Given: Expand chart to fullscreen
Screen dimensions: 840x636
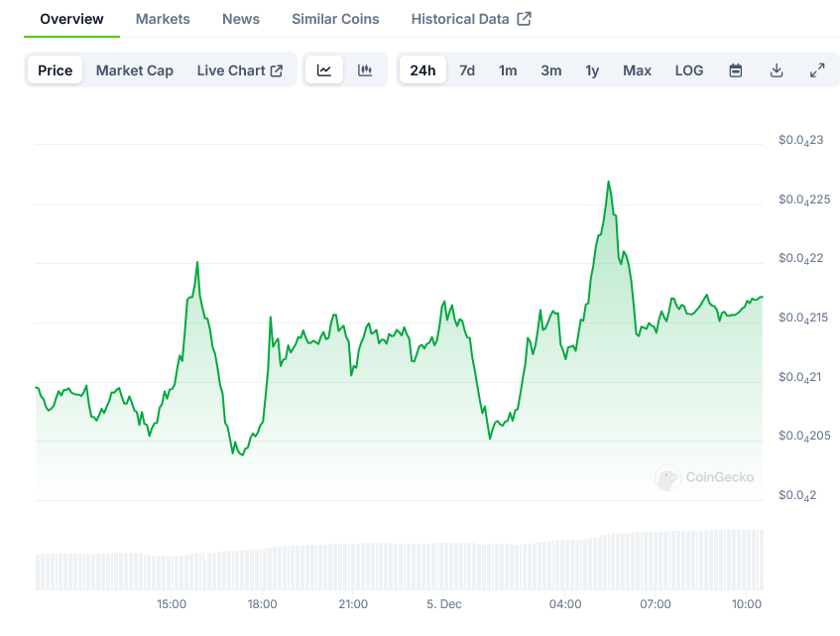Looking at the screenshot, I should pyautogui.click(x=817, y=70).
